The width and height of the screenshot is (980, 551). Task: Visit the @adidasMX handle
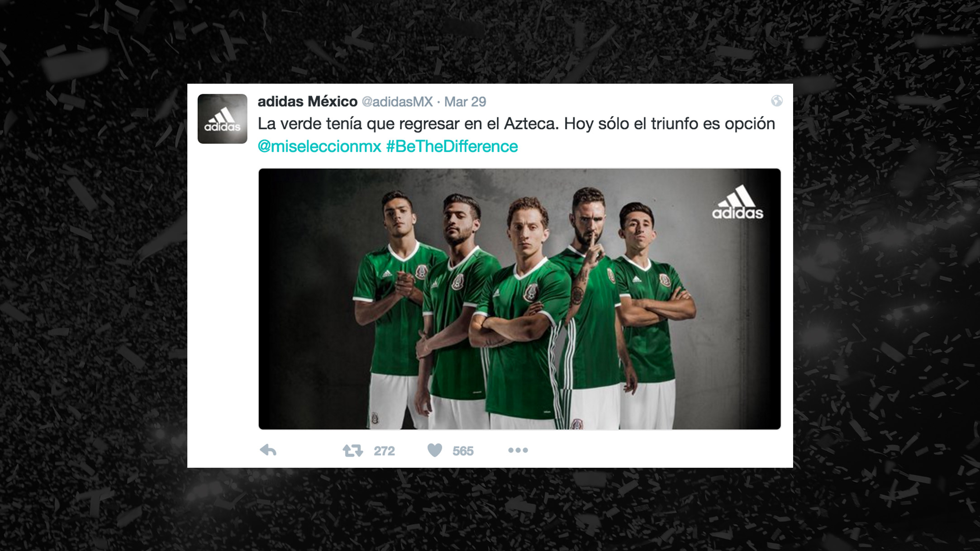point(397,102)
